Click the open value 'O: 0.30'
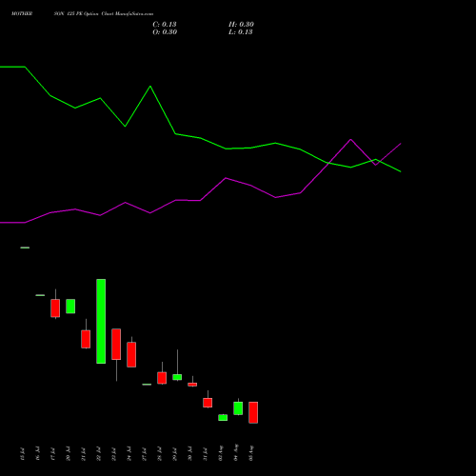 coord(165,32)
